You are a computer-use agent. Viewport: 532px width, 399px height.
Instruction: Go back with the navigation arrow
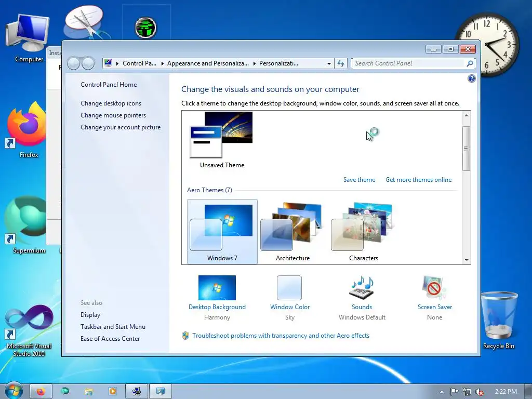(x=74, y=63)
